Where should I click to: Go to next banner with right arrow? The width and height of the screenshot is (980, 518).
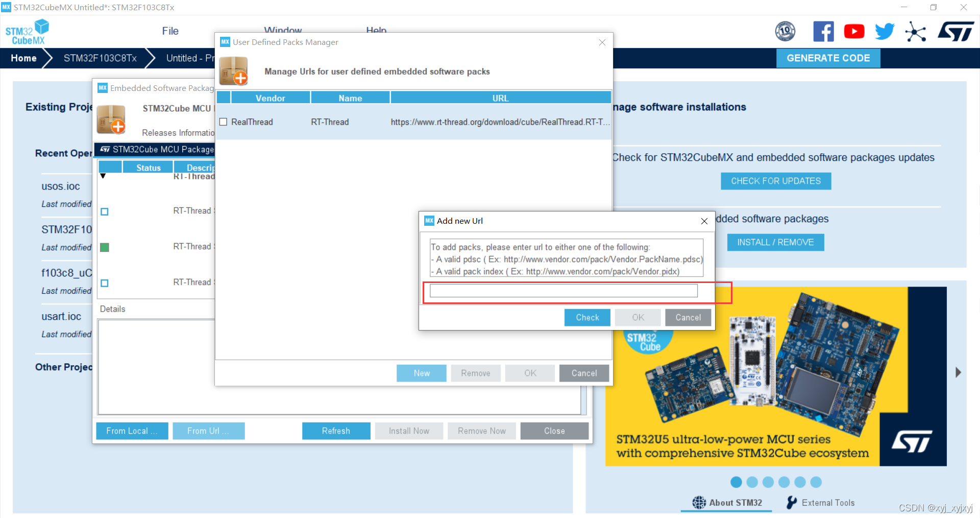click(958, 372)
